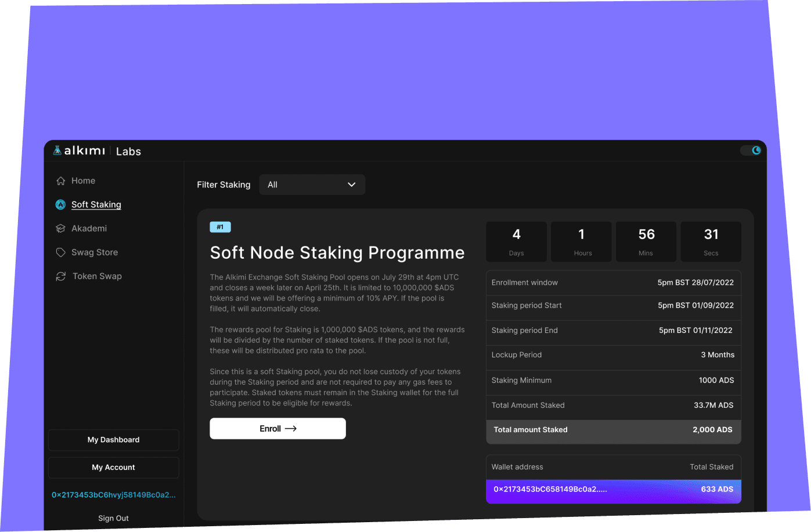Click the sidebar wallet address 0x2173453bC6hvyj58149Bc0a2...

pyautogui.click(x=113, y=495)
